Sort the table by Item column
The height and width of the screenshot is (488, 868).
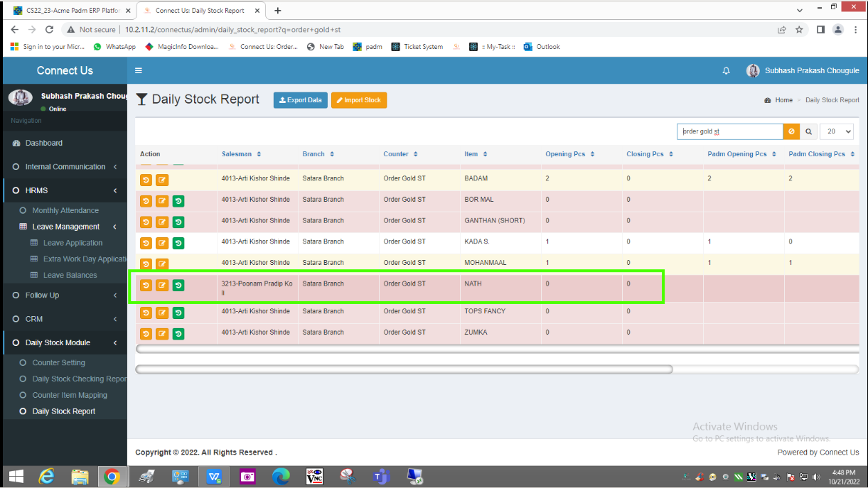(x=476, y=154)
